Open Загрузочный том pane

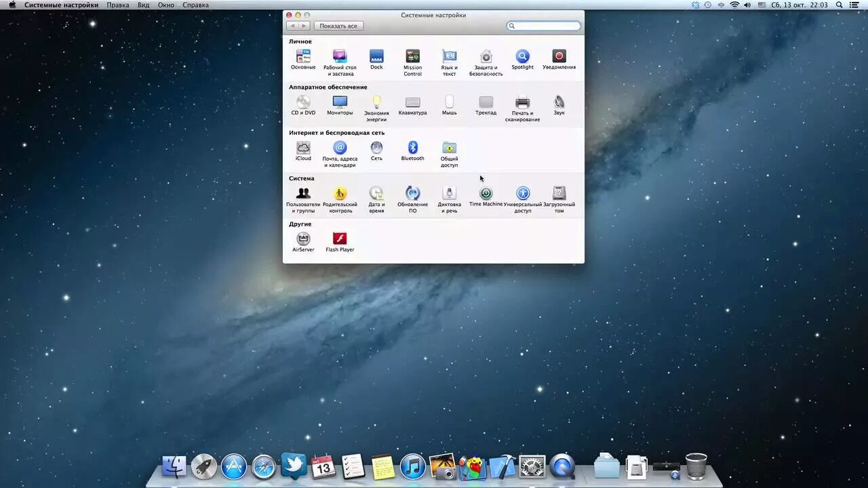click(x=559, y=199)
